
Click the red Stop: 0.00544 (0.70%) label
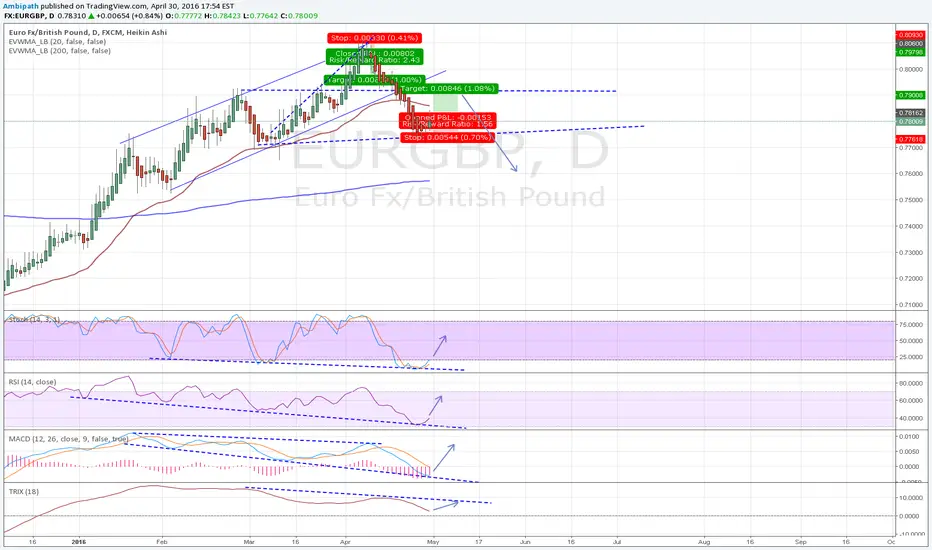click(448, 137)
